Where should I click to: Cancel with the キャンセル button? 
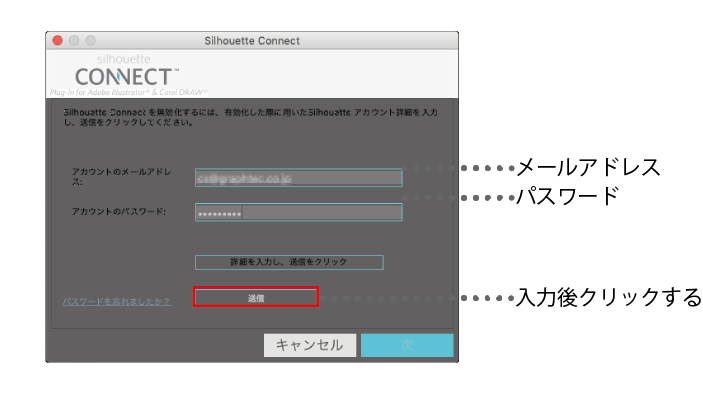(310, 345)
